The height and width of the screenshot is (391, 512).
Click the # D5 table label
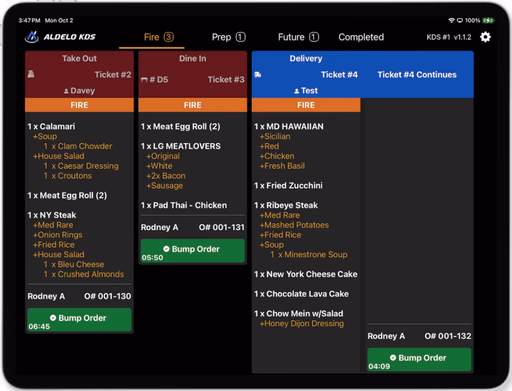(159, 80)
